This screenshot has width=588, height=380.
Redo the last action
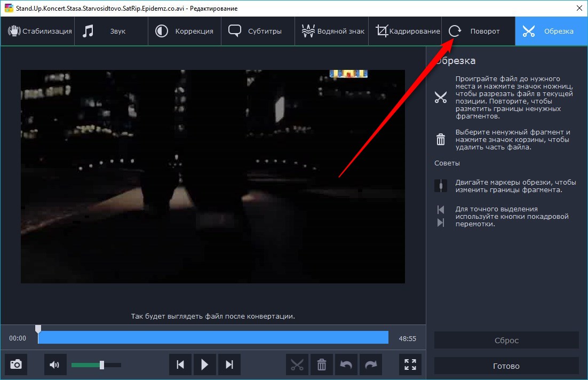[x=371, y=365]
